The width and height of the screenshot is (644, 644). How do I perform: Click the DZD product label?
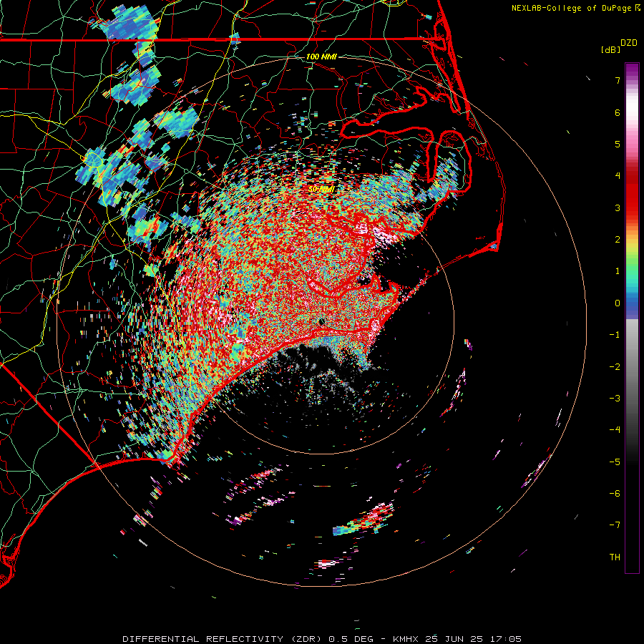pyautogui.click(x=629, y=43)
